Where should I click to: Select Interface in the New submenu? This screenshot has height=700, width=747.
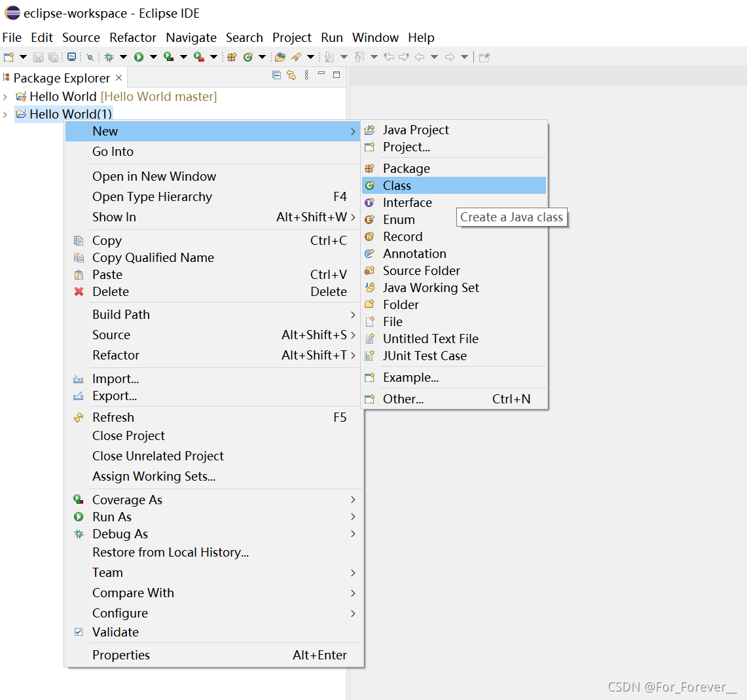(x=454, y=202)
